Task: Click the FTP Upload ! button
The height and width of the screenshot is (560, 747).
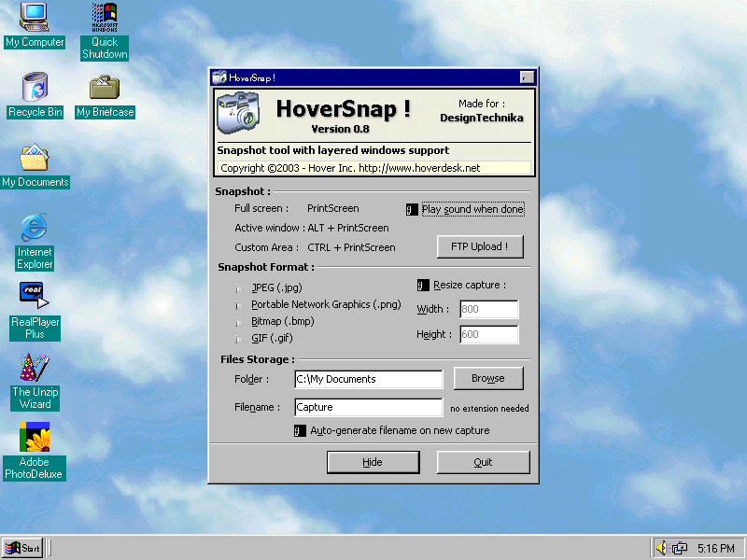Action: [480, 246]
